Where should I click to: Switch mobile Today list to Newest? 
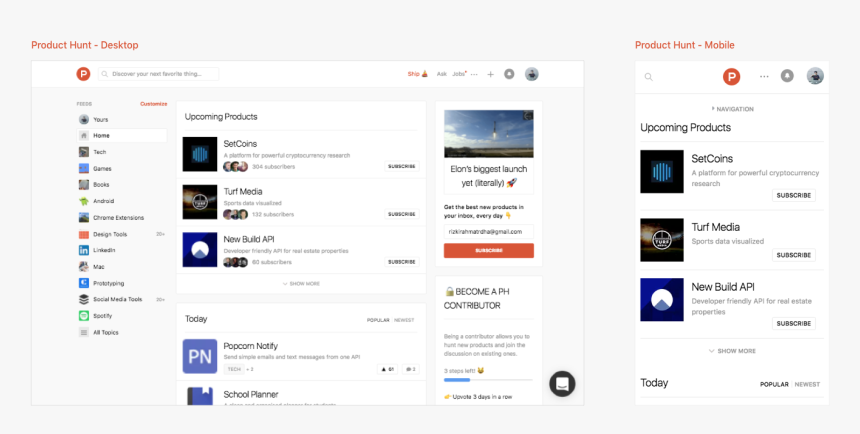point(807,384)
